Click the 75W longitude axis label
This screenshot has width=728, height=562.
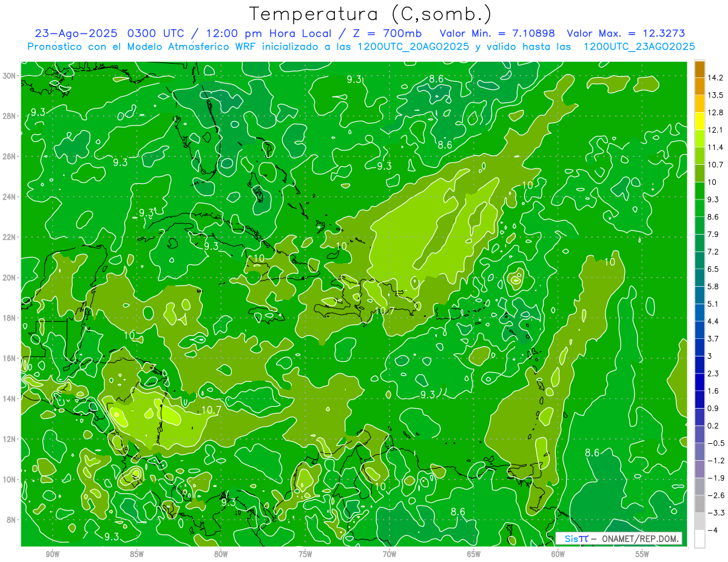click(305, 554)
